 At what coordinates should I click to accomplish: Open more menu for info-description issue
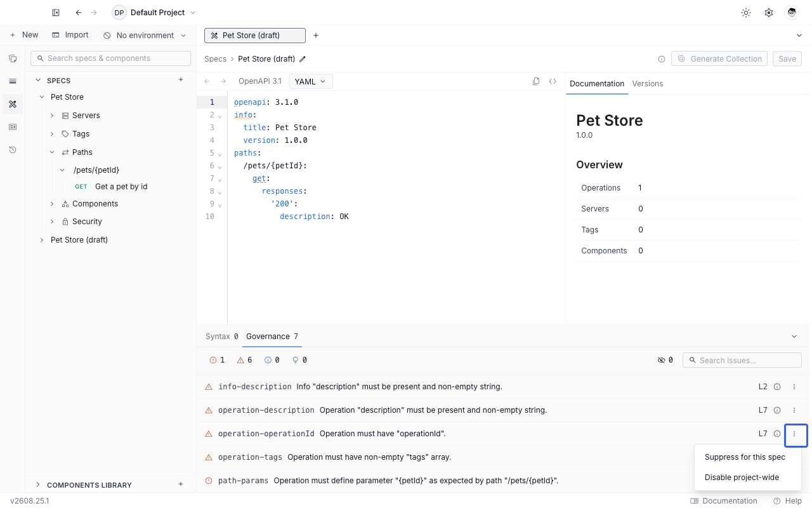coord(794,387)
